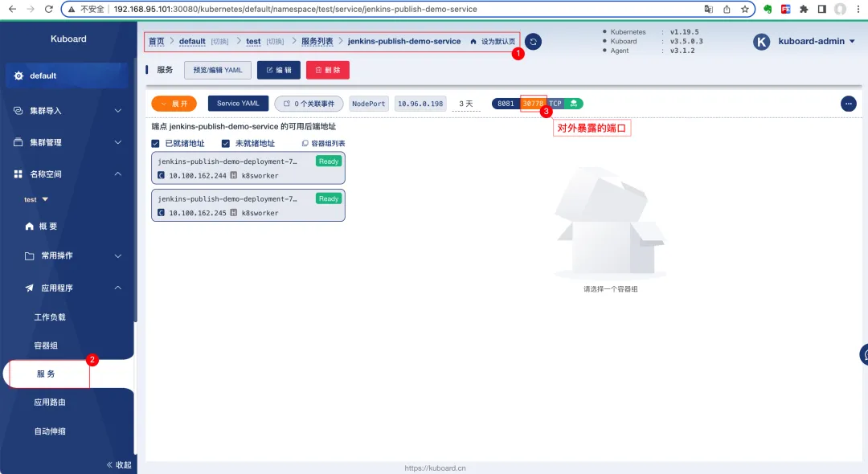The image size is (868, 474).
Task: Open the test namespace dropdown
Action: pos(36,199)
